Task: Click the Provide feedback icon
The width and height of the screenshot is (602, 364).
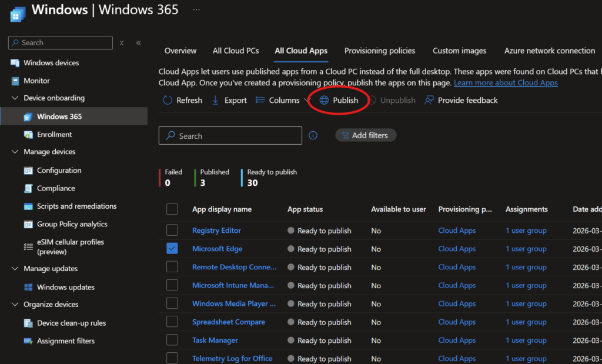Action: point(429,101)
